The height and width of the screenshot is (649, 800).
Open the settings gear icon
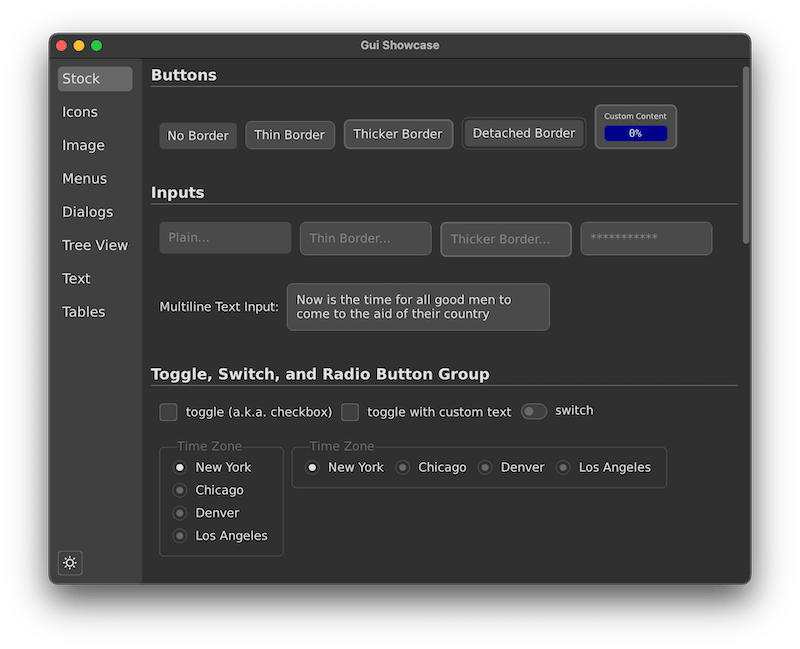pos(70,563)
